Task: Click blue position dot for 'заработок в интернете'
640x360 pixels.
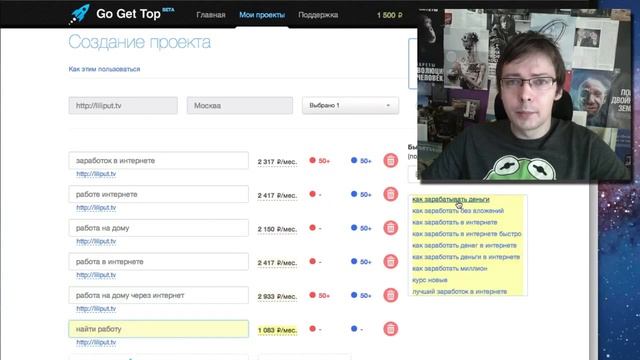Action: point(354,160)
